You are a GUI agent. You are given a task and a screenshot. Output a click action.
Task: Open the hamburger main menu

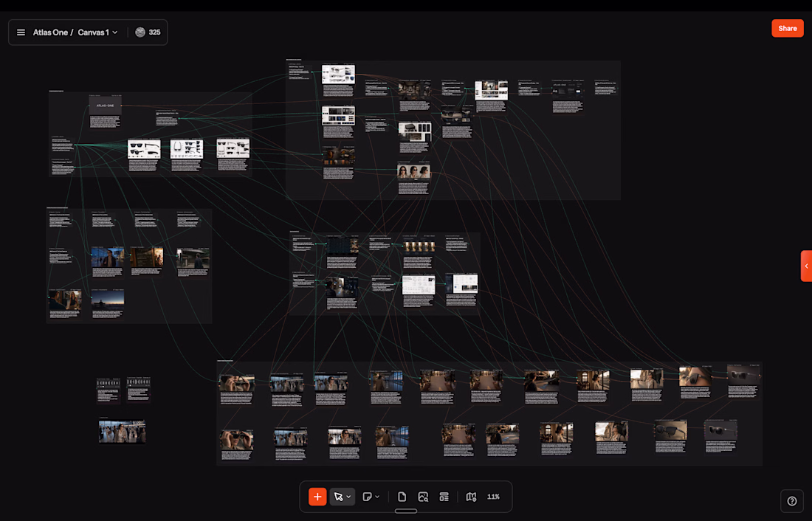(21, 32)
